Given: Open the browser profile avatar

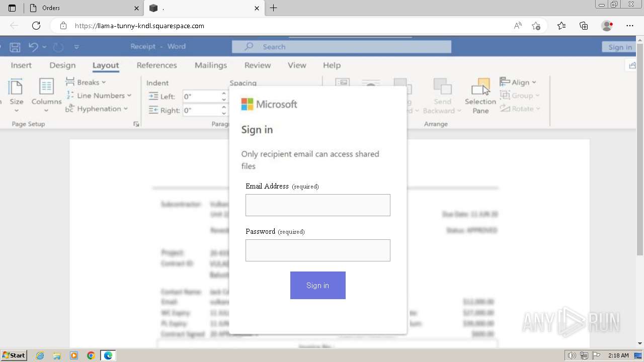Looking at the screenshot, I should 607,26.
